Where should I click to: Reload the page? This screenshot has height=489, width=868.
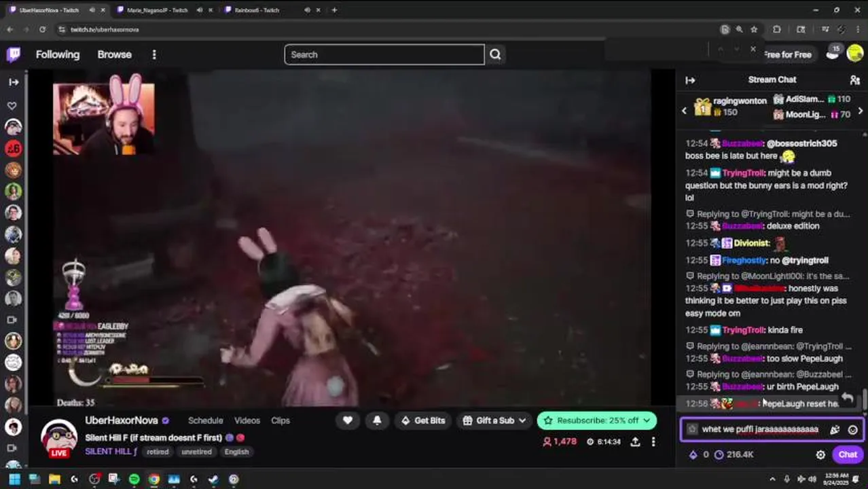click(42, 29)
